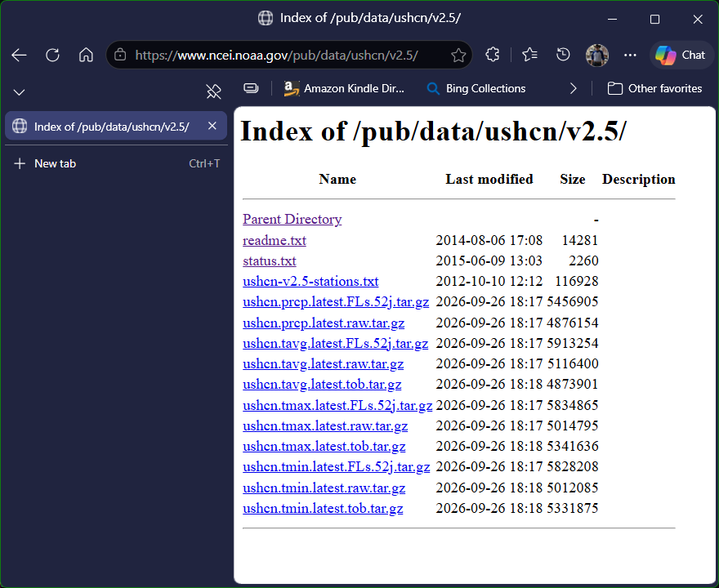Download ushcn.tavg.latest.raw.tar.gz
The width and height of the screenshot is (719, 588).
[x=323, y=364]
